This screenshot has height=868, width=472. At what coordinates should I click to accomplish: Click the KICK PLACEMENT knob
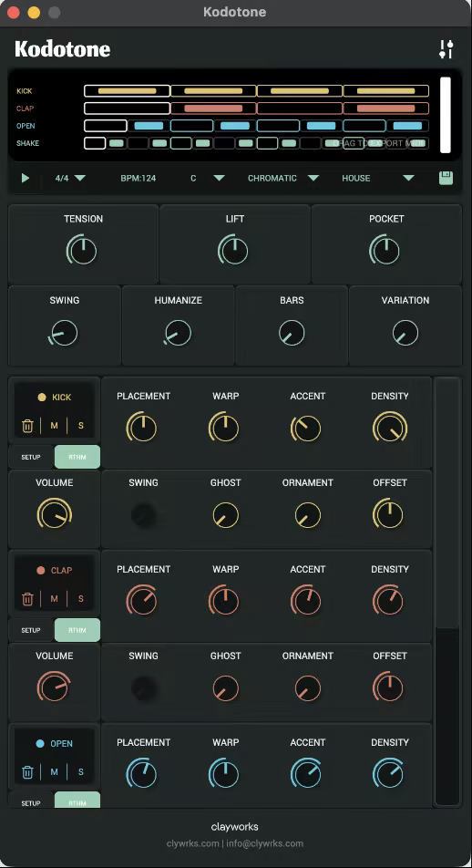coord(143,428)
